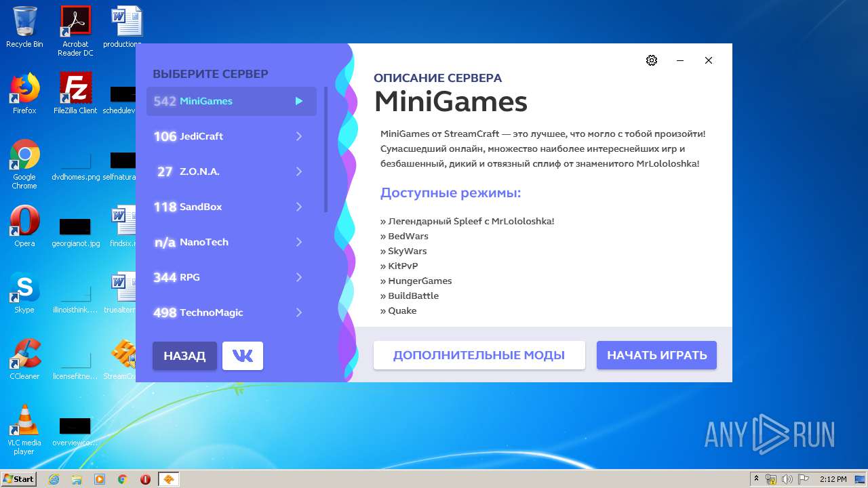
Task: Open the Skype desktop icon
Action: click(x=24, y=292)
